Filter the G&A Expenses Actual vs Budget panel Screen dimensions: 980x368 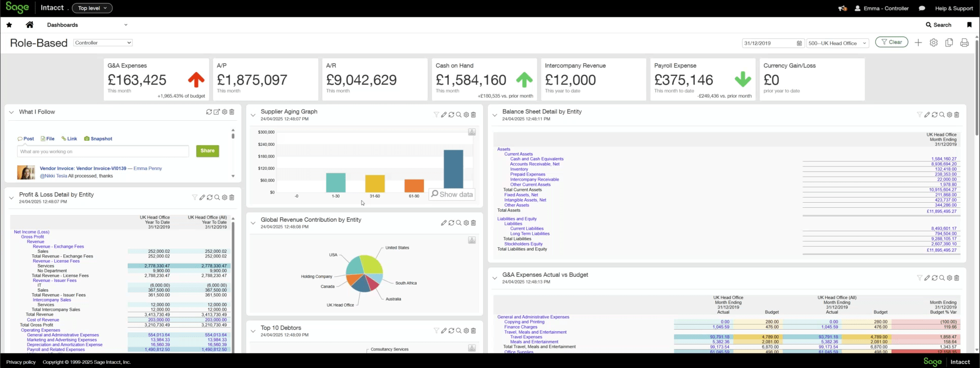[920, 278]
